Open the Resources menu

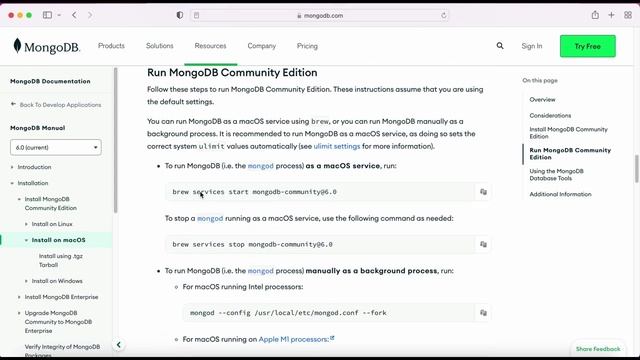(210, 46)
